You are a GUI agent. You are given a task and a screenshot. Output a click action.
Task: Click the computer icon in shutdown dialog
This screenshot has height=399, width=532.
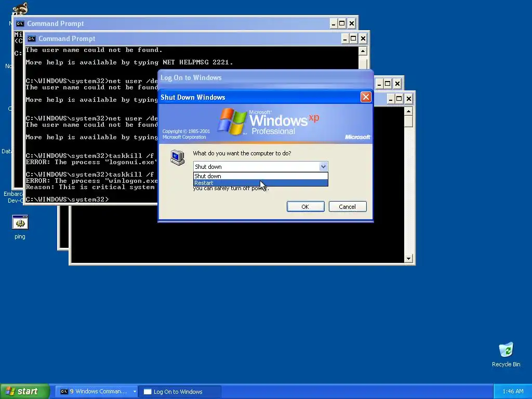coord(178,157)
